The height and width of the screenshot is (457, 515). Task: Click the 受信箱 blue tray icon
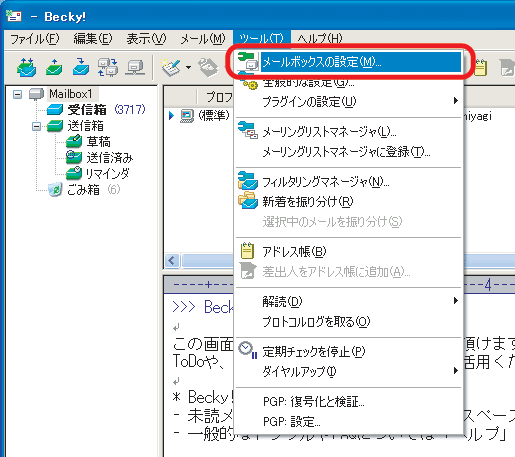click(55, 109)
